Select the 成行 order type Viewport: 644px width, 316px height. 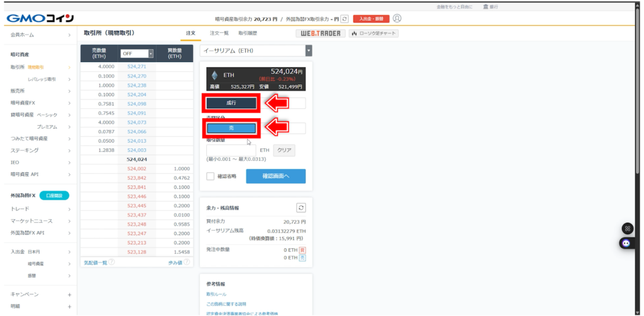click(x=231, y=103)
